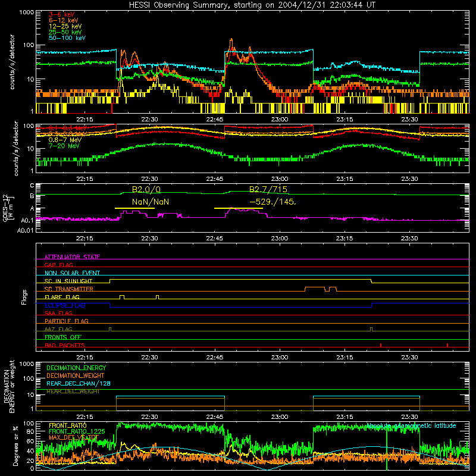Click the olive AAZ_FLAG label
This screenshot has width=476, height=476.
click(x=58, y=329)
